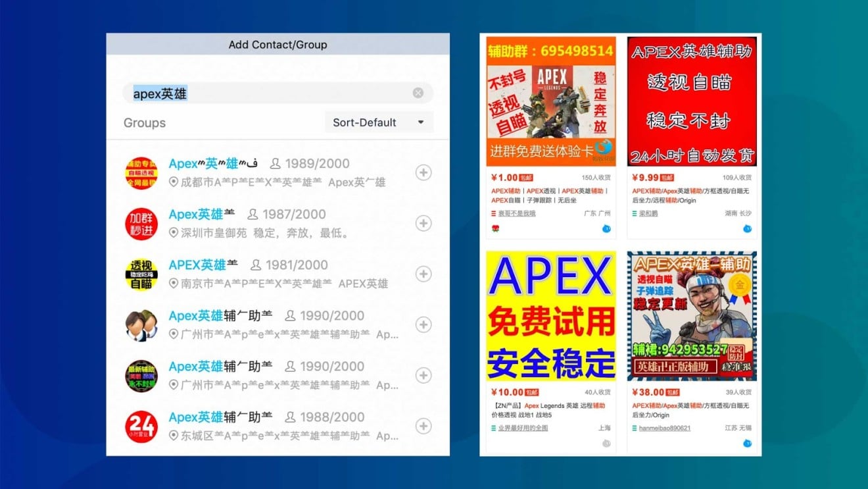Visit seller 表哥不是我哦's shop
The width and height of the screenshot is (868, 489).
tap(517, 214)
